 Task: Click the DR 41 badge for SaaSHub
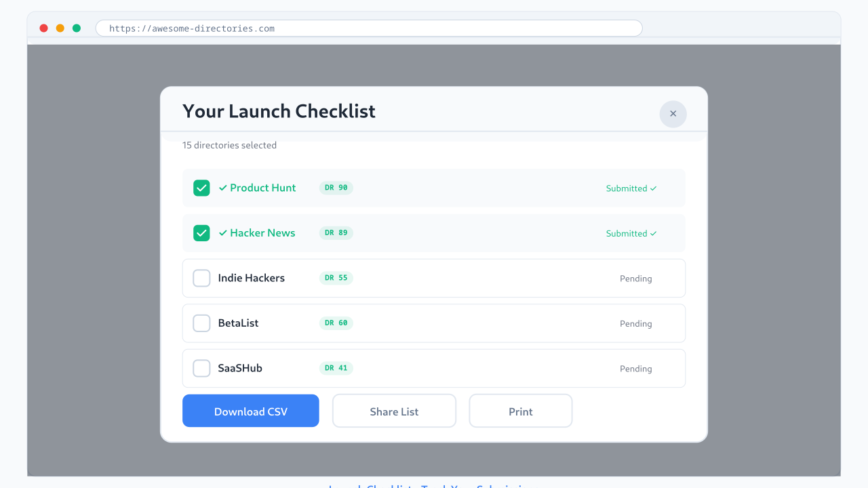click(x=336, y=368)
